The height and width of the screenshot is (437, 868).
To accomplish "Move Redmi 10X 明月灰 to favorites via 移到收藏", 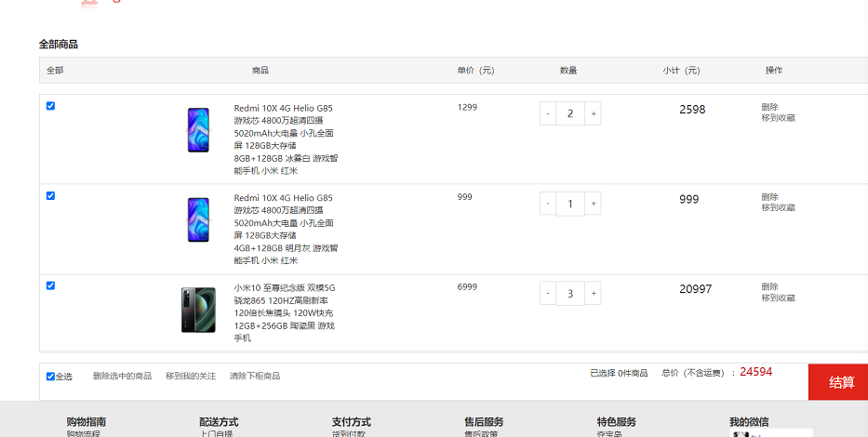I will coord(779,207).
